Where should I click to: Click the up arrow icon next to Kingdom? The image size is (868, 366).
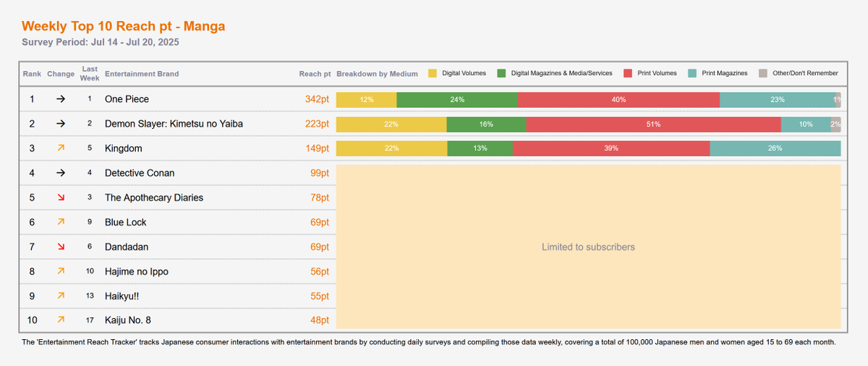[x=61, y=148]
